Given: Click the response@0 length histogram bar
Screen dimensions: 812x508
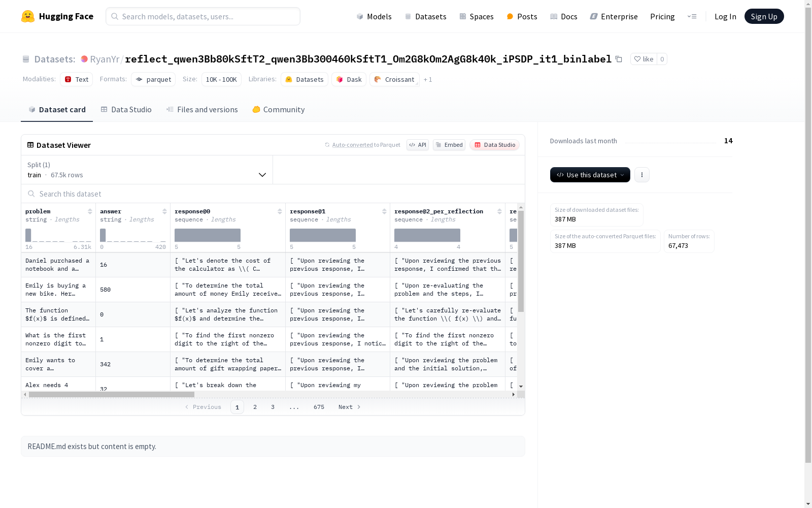Looking at the screenshot, I should pyautogui.click(x=208, y=235).
